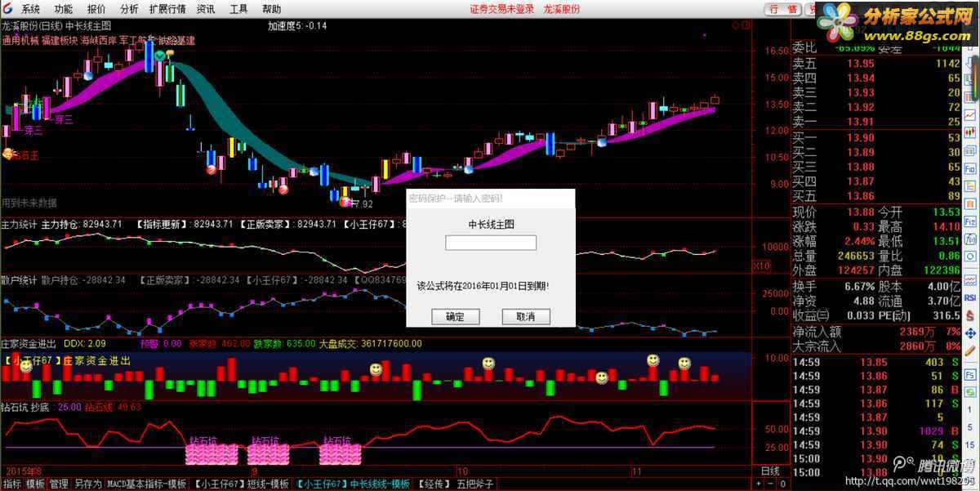Click the candlestick chart icon in right toolbar
This screenshot has width=980, height=491.
[x=970, y=132]
